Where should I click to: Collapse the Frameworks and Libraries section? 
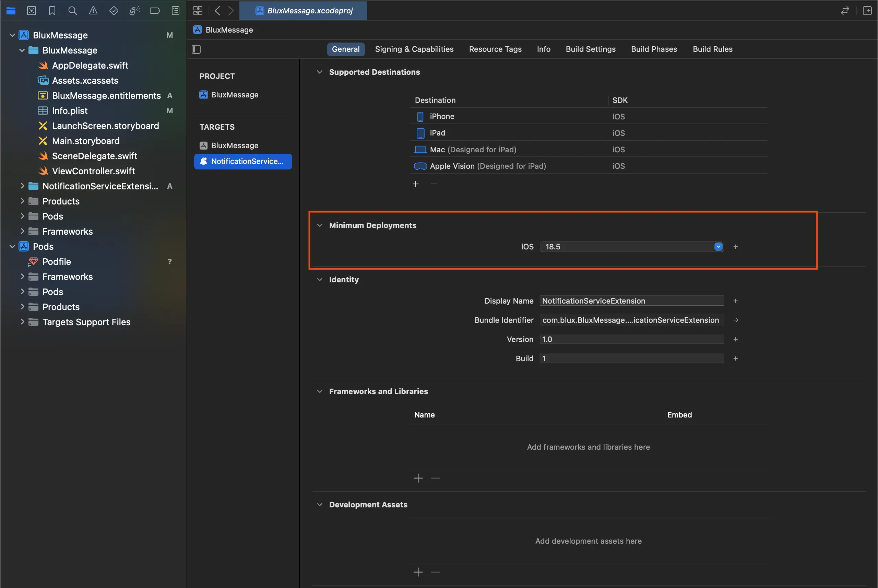point(319,391)
